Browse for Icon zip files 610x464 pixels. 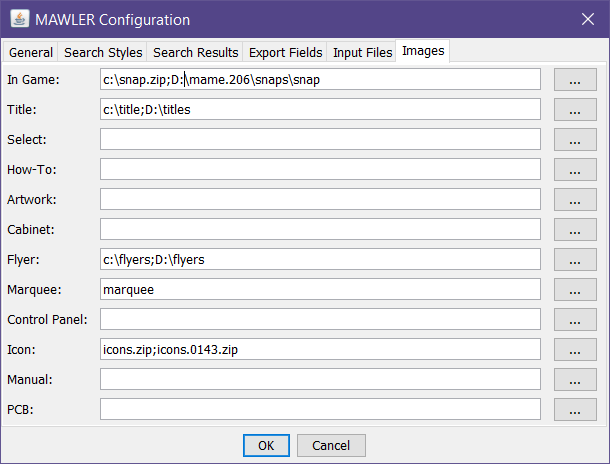pyautogui.click(x=574, y=350)
